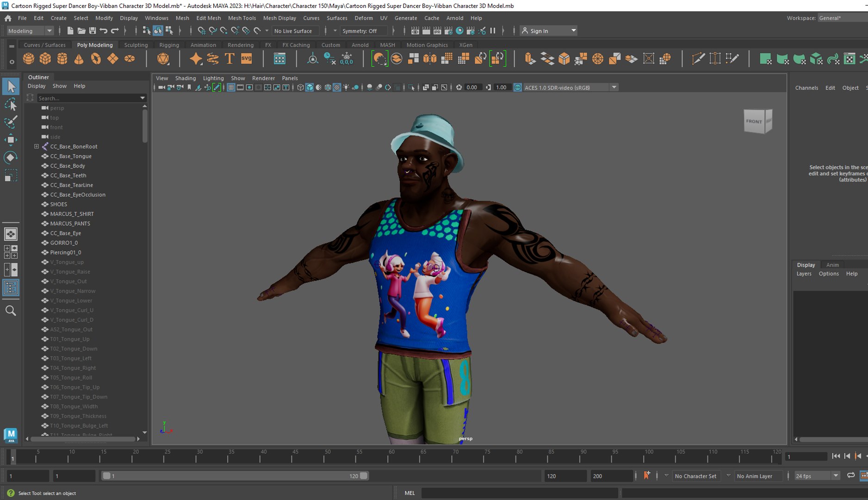Toggle playback loop button
Viewport: 868px width, 500px height.
pyautogui.click(x=850, y=475)
